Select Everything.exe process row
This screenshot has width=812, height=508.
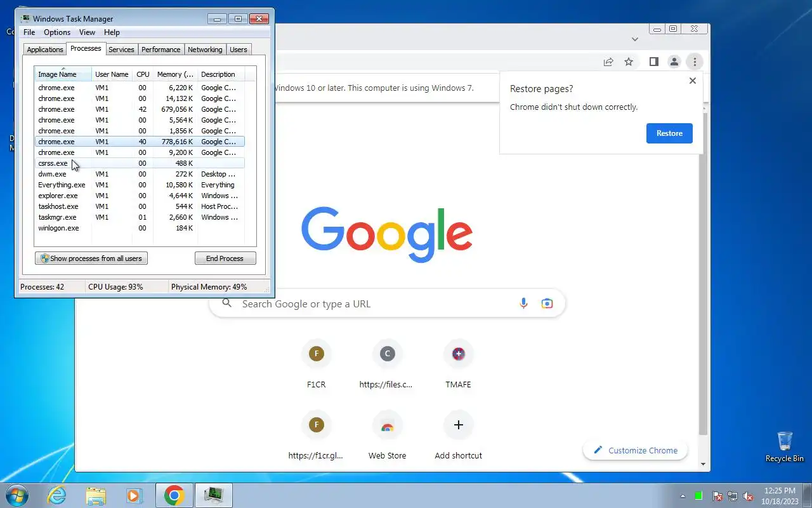139,185
